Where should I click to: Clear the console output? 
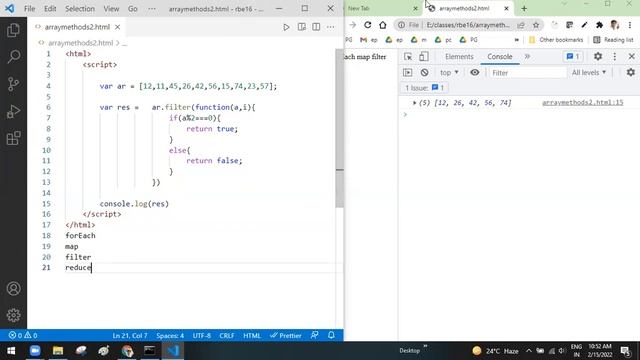point(424,73)
